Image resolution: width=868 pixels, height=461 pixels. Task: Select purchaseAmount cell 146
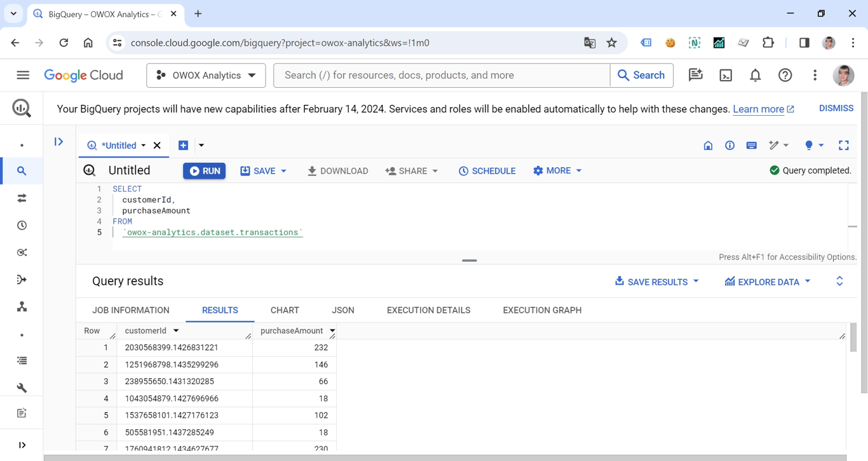pyautogui.click(x=294, y=365)
